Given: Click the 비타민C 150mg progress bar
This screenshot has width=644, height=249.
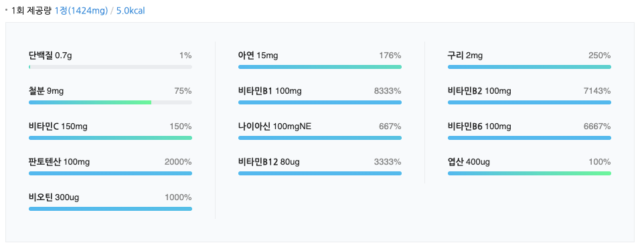Looking at the screenshot, I should pyautogui.click(x=110, y=138).
